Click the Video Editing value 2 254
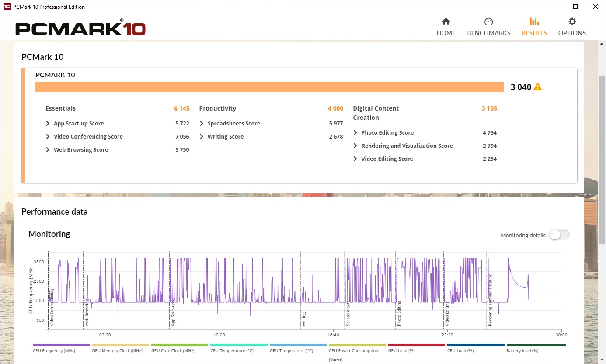The width and height of the screenshot is (606, 364). coord(490,159)
